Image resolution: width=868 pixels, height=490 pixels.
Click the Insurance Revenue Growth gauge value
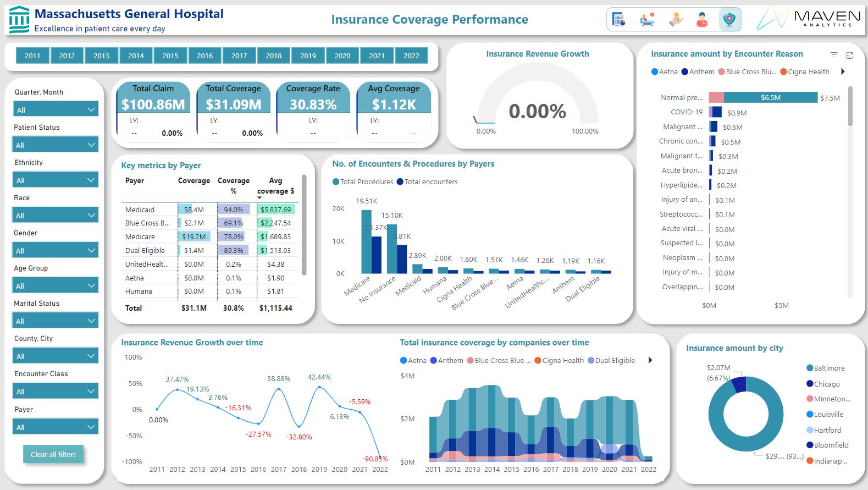[537, 111]
